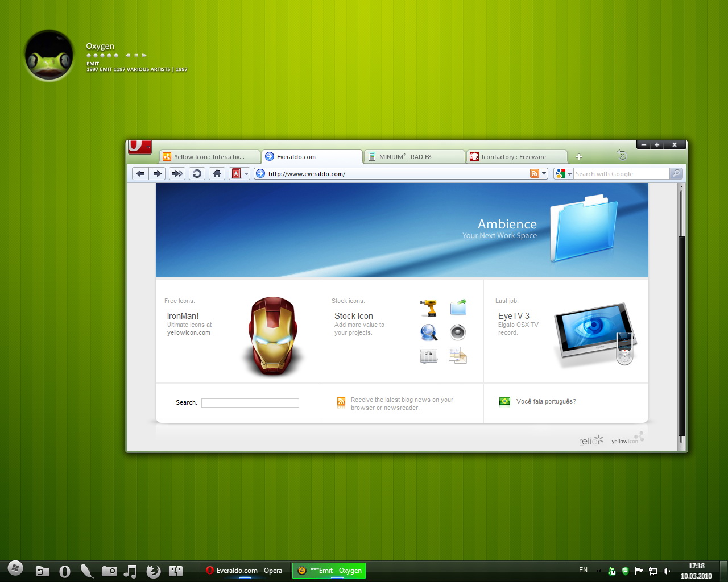Open the Google search engine selector
Image resolution: width=728 pixels, height=582 pixels.
pyautogui.click(x=563, y=174)
